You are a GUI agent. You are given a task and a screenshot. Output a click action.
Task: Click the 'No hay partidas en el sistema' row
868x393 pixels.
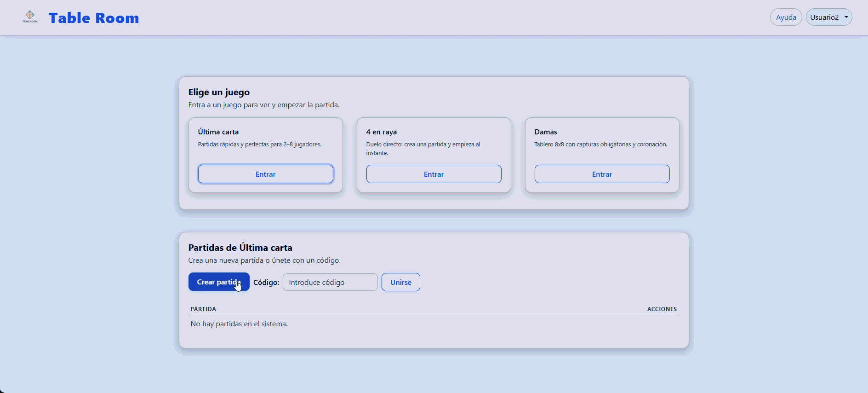239,324
